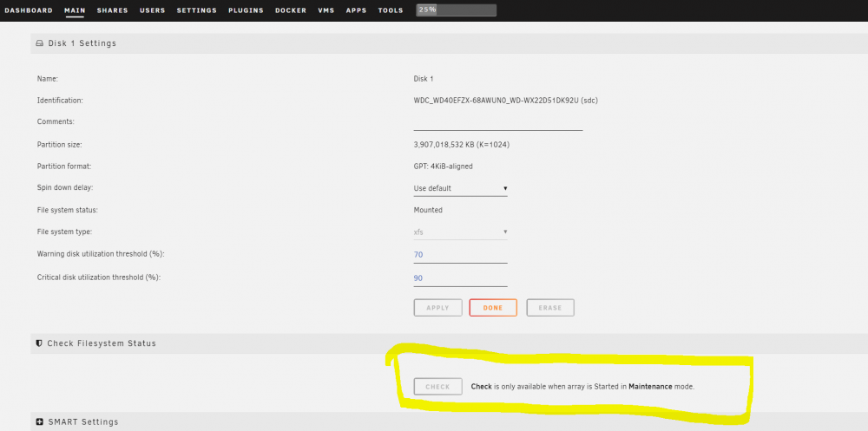Click the Apply button
Screen dimensions: 868x431
437,308
